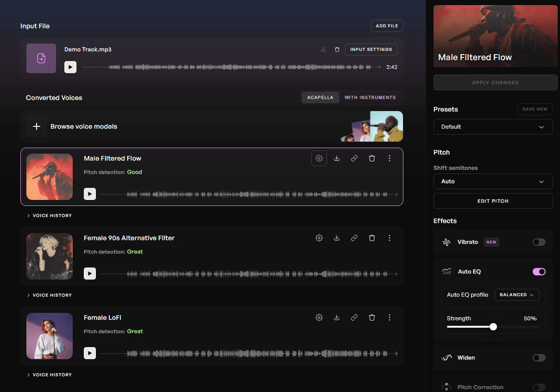Switch to the With Instruments tab
The height and width of the screenshot is (392, 560).
[370, 98]
